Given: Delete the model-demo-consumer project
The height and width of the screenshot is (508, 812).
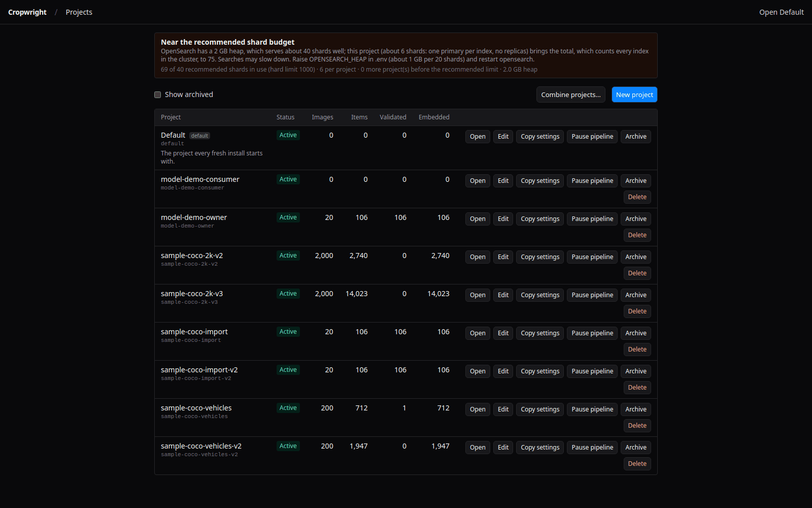Looking at the screenshot, I should click(x=637, y=197).
